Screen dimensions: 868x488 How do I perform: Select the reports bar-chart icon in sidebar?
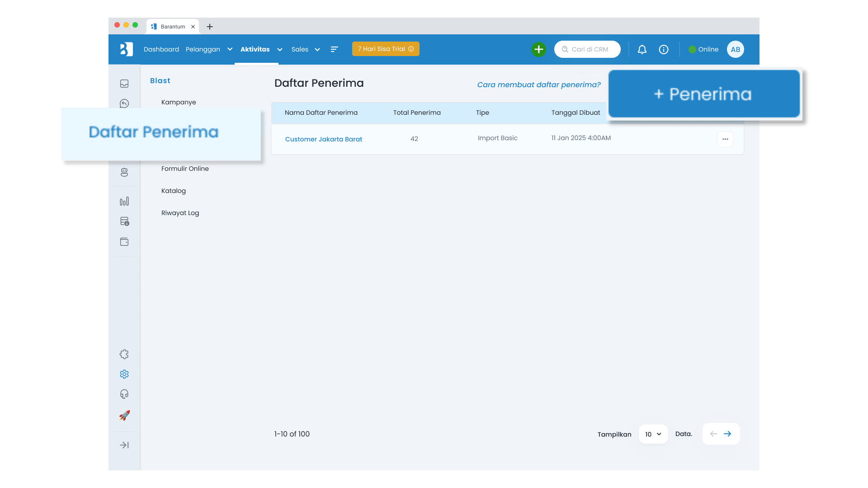(x=124, y=201)
